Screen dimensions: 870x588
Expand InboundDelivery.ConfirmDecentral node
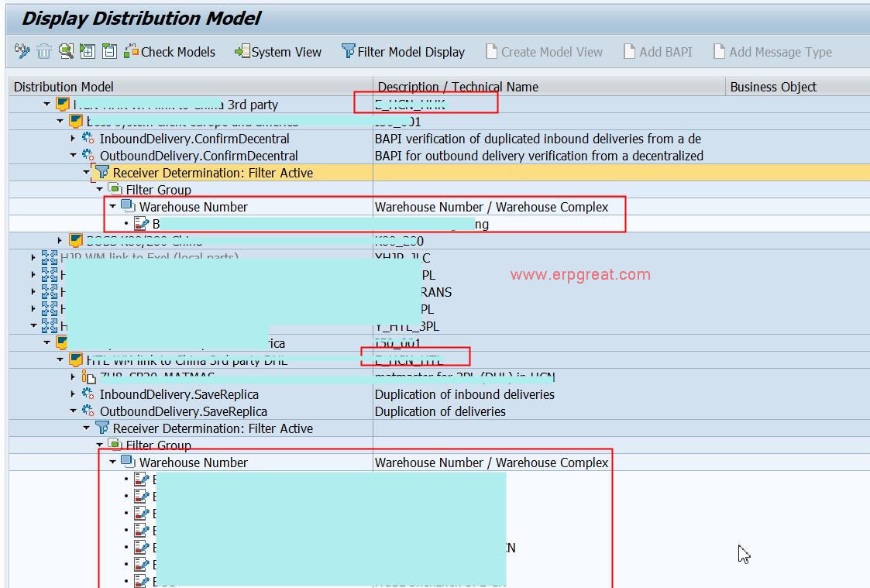(73, 138)
